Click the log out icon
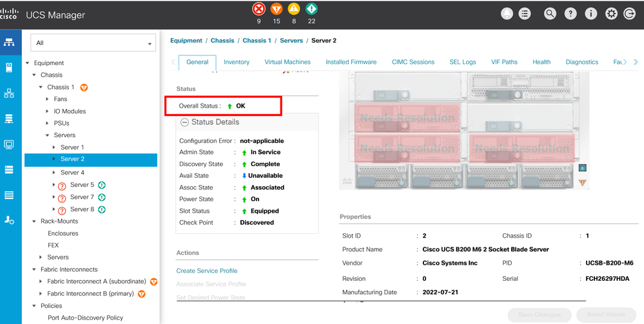 629,14
